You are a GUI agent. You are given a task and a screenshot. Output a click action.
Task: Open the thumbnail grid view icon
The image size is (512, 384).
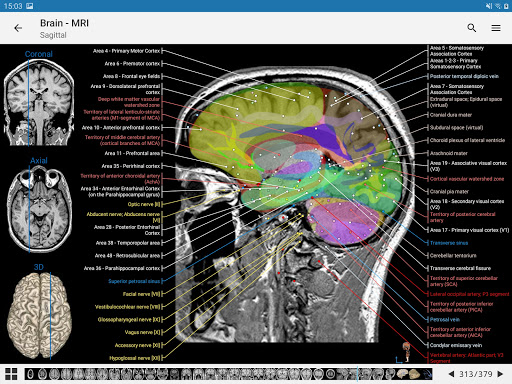[x=11, y=374]
